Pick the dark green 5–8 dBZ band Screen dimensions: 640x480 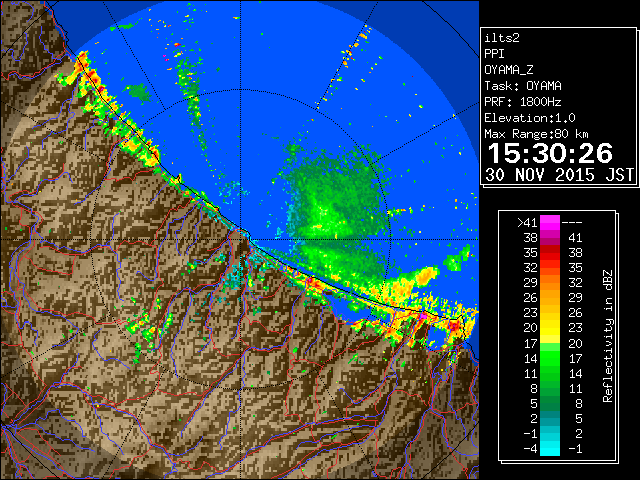click(550, 403)
